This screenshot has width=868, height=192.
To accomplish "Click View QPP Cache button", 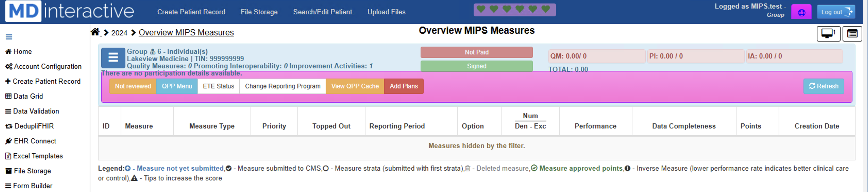I will click(x=355, y=86).
